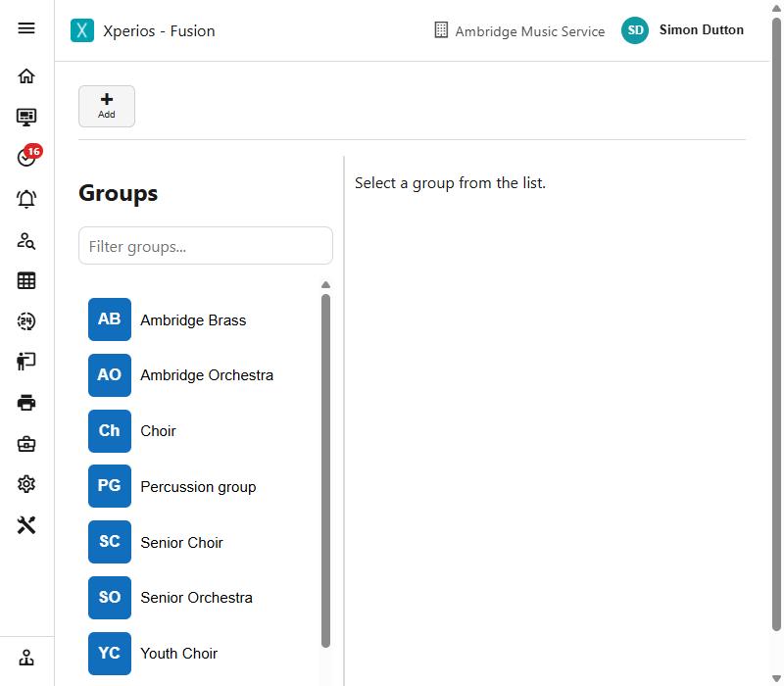Open the settings gear icon

(26, 484)
